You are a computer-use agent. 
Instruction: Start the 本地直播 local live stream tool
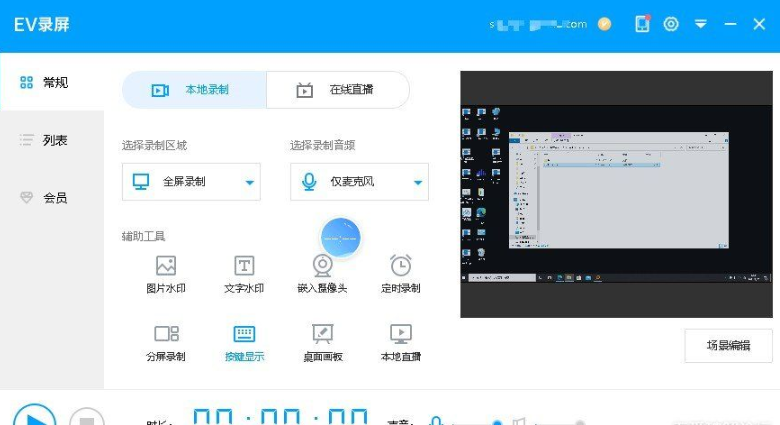coord(400,343)
